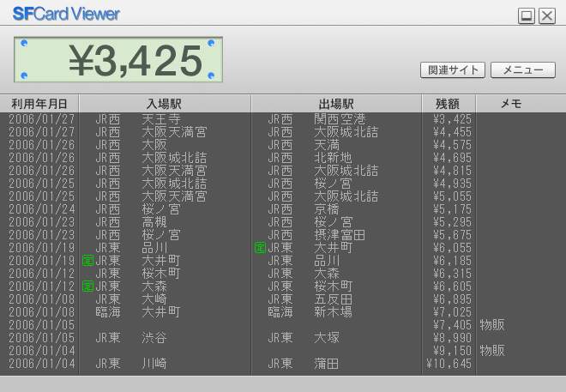Select the 五反田 exit station cell

[x=333, y=299]
